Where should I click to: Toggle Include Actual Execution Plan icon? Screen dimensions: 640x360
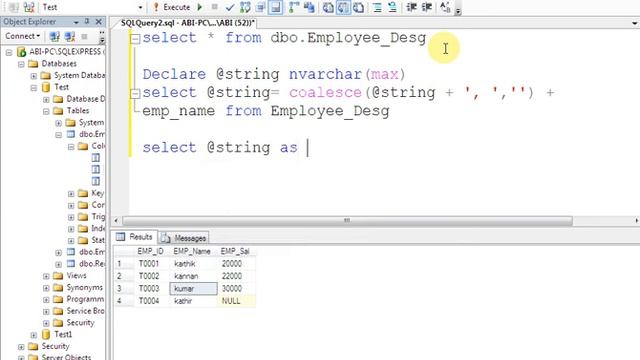[x=293, y=7]
